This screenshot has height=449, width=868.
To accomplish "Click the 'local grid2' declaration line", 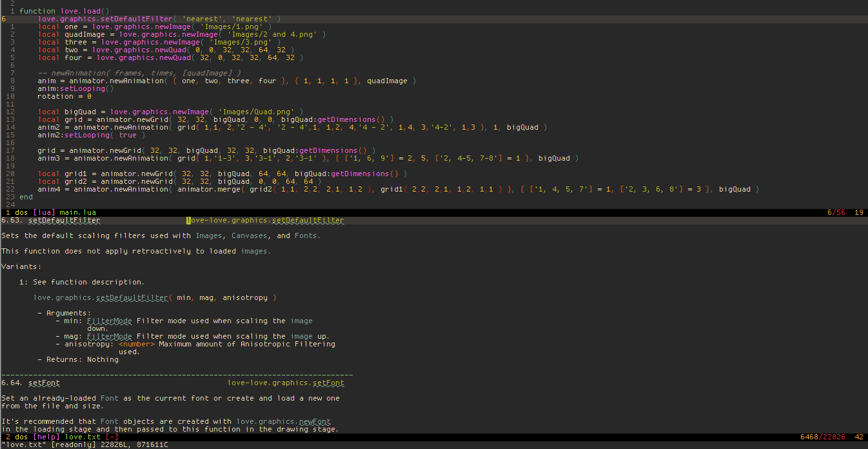I will 179,182.
